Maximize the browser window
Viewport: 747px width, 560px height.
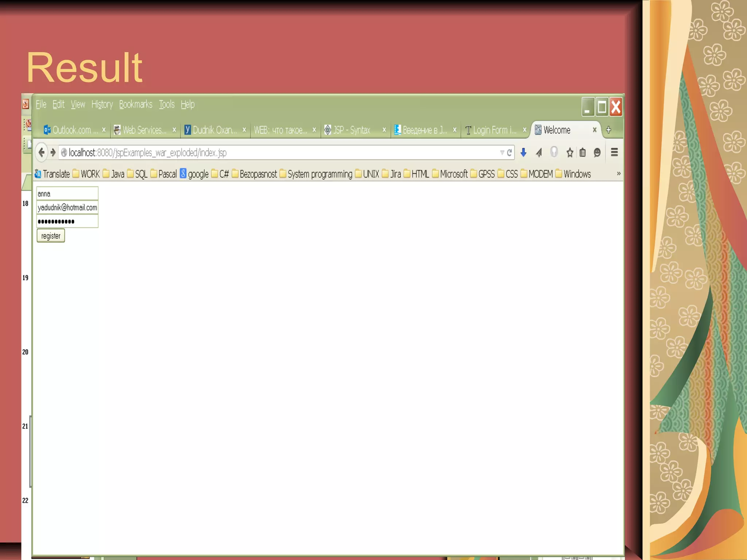[x=602, y=107]
